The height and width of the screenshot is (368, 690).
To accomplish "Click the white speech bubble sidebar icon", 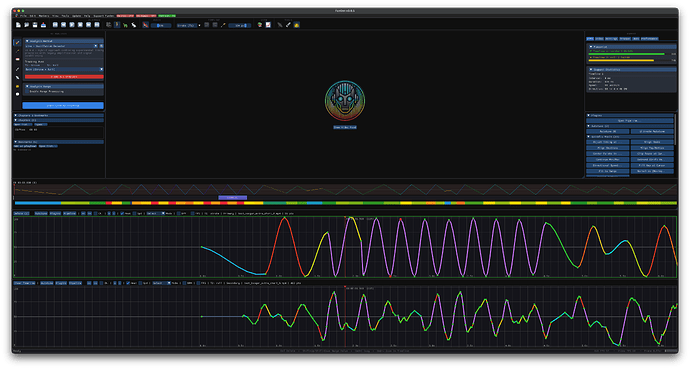I will (x=18, y=94).
